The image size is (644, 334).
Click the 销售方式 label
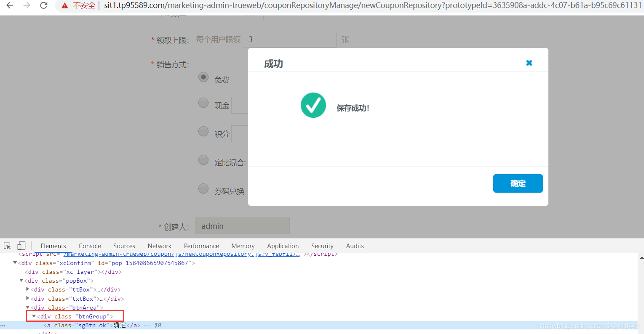tap(173, 65)
